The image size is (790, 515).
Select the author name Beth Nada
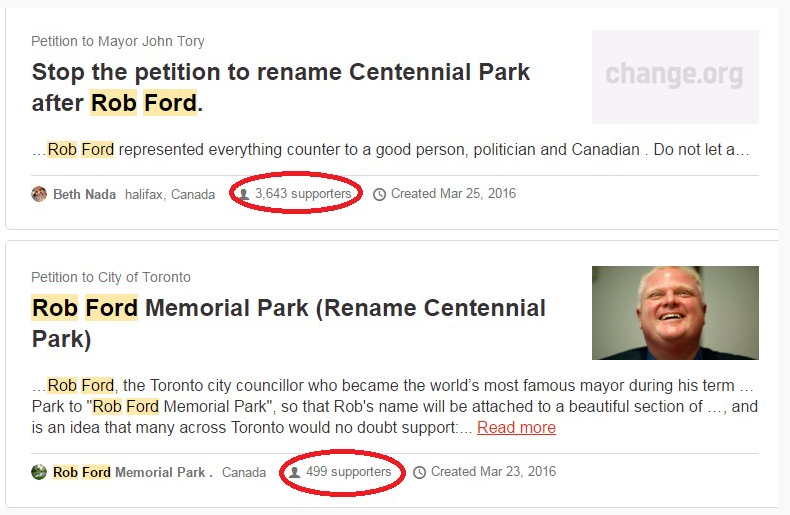tap(85, 194)
